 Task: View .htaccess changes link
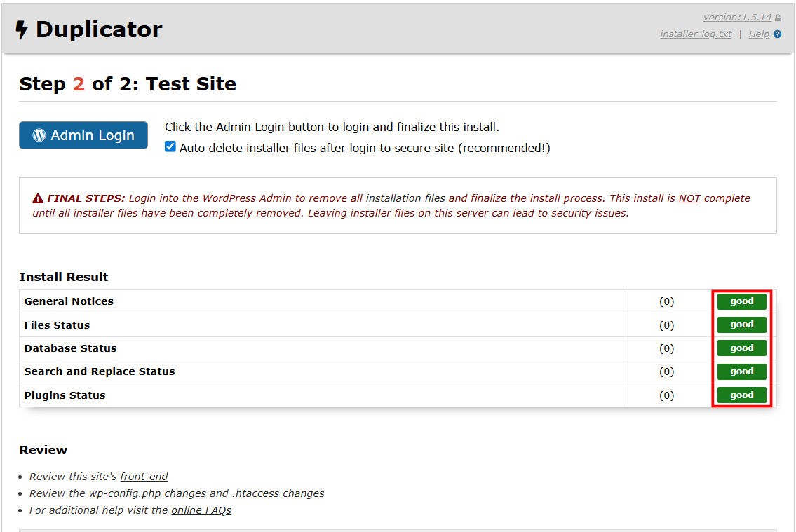click(x=278, y=493)
